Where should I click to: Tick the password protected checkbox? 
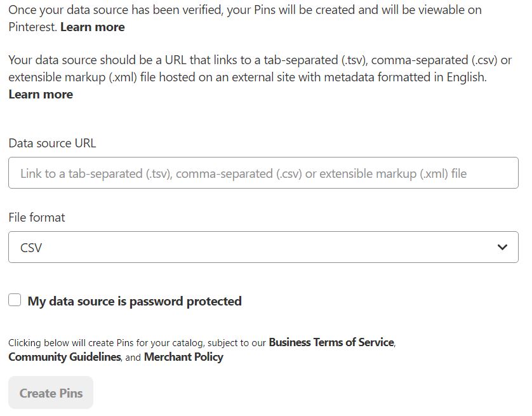[x=15, y=300]
